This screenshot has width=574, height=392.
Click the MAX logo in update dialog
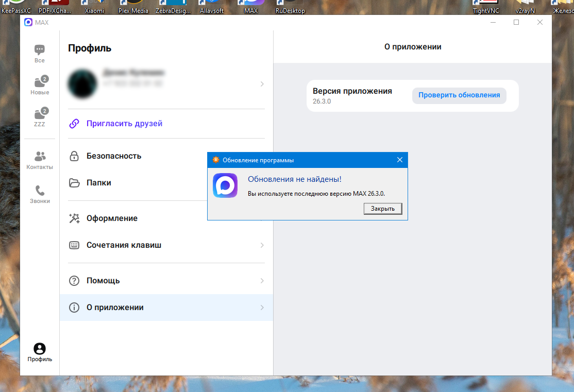point(225,185)
